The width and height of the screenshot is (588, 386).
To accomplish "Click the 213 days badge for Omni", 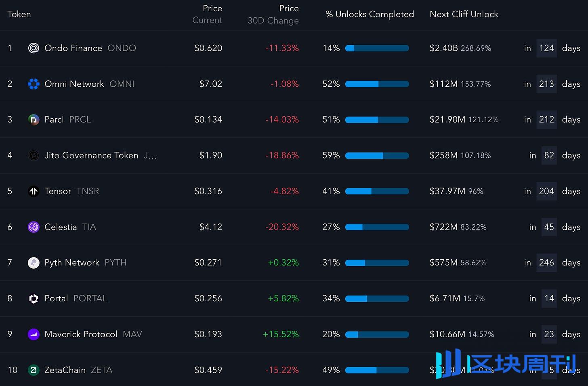I will point(546,84).
